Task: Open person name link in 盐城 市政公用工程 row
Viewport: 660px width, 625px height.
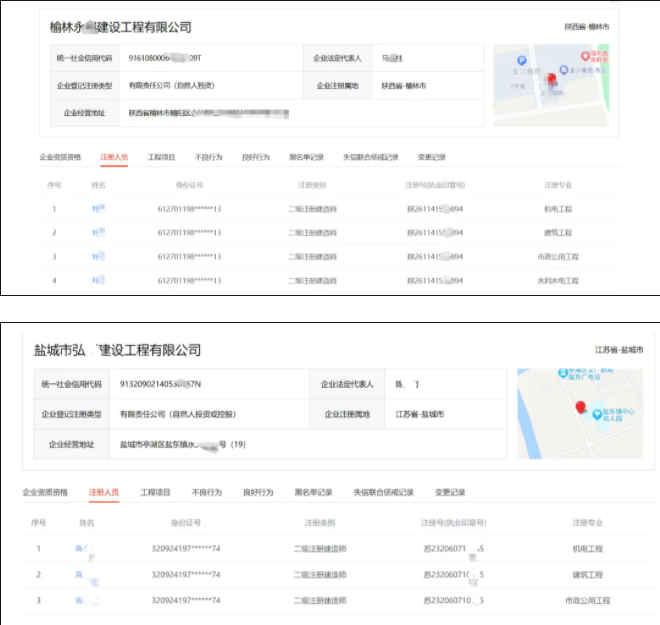Action: [x=87, y=601]
